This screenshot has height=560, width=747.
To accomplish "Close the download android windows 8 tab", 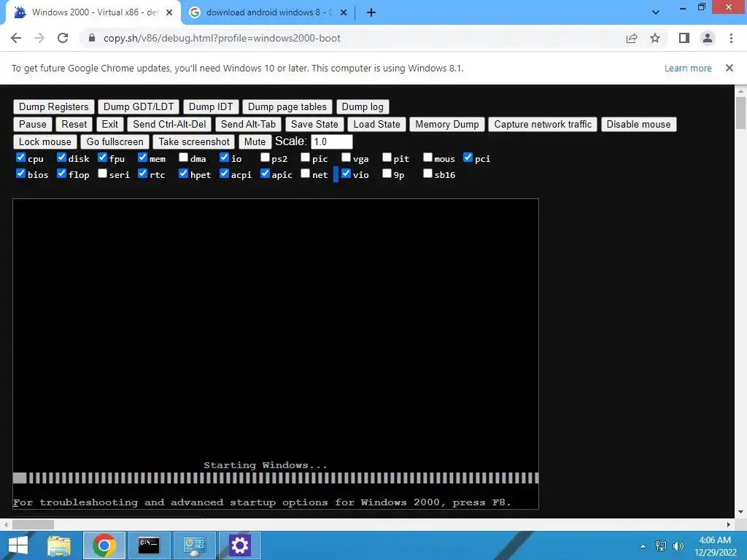I will tap(344, 13).
